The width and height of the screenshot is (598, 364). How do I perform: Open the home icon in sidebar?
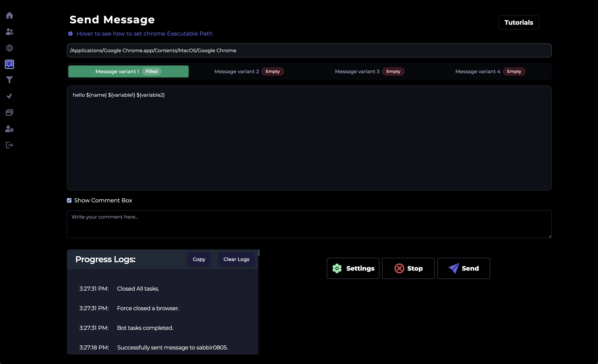click(x=9, y=15)
